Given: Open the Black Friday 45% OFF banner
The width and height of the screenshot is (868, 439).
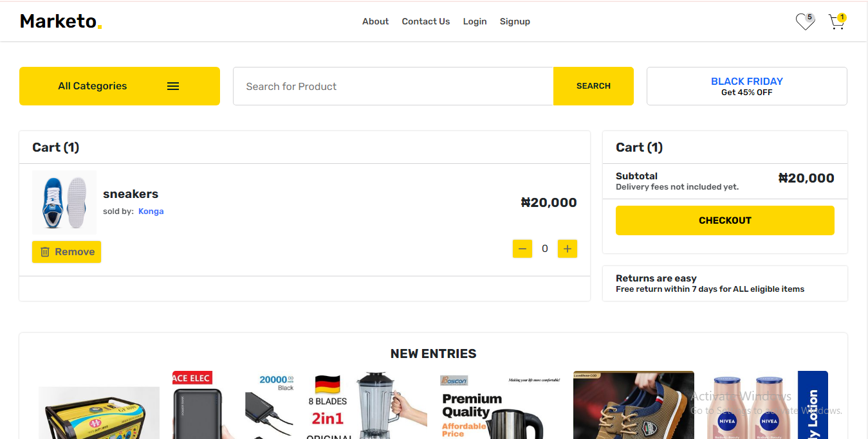Looking at the screenshot, I should click(747, 86).
